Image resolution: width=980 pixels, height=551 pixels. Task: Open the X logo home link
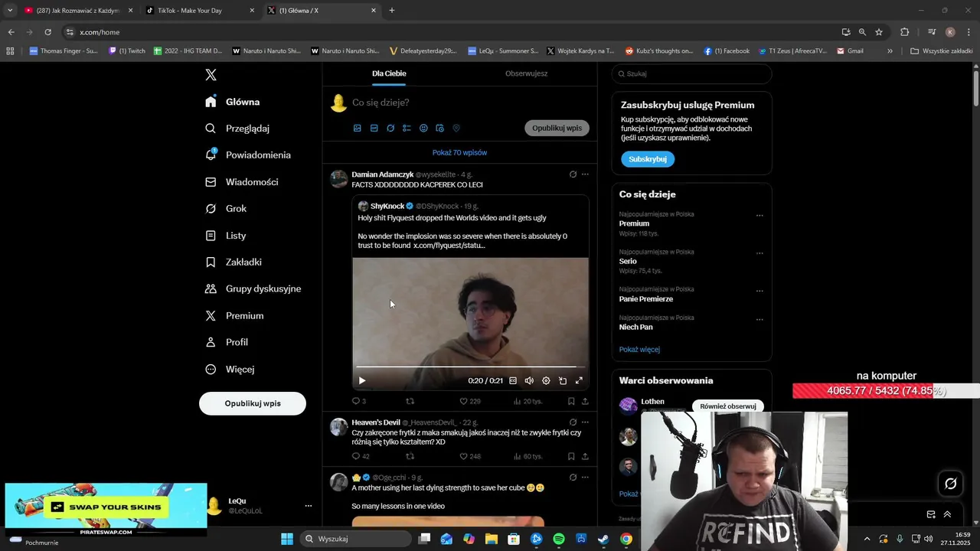click(211, 75)
